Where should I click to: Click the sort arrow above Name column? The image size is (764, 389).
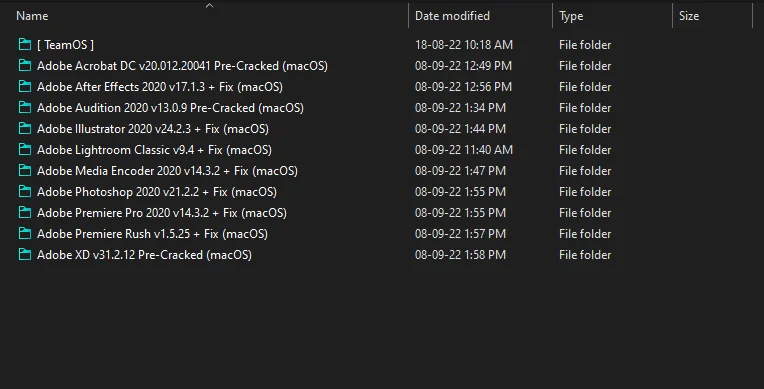[x=210, y=5]
